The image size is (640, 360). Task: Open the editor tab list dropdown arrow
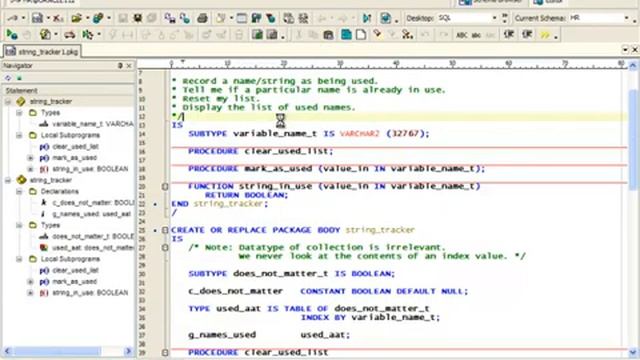[625, 49]
